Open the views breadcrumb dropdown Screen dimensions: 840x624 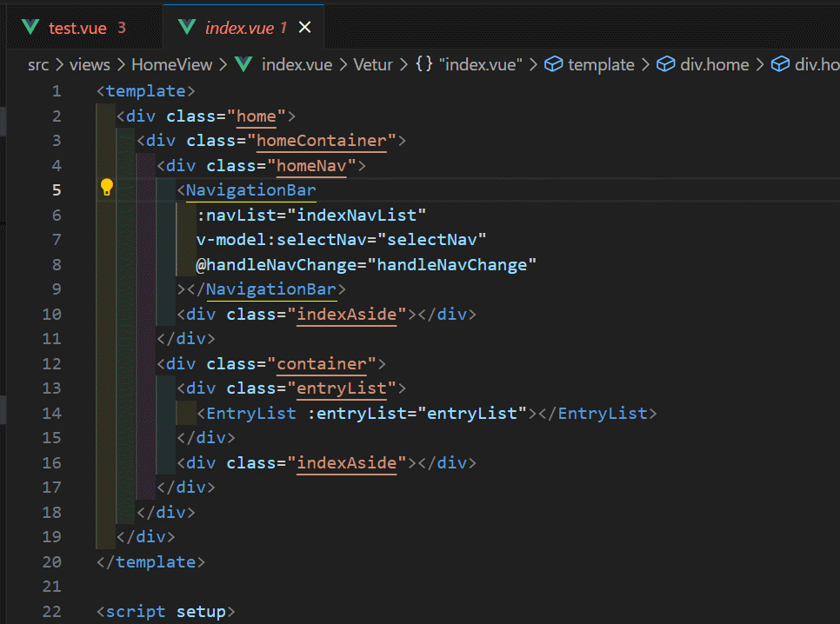coord(89,64)
